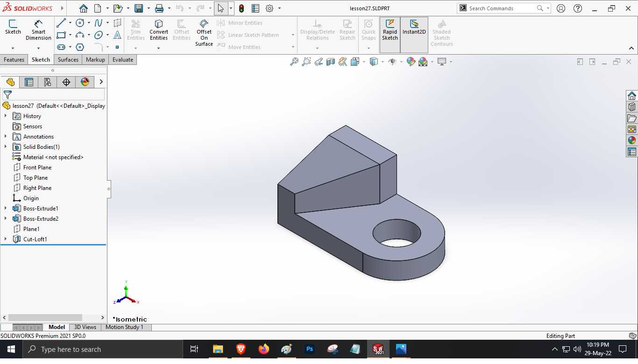Click the Search Commands input field
Viewport: 638px width, 364px height.
pyautogui.click(x=502, y=8)
